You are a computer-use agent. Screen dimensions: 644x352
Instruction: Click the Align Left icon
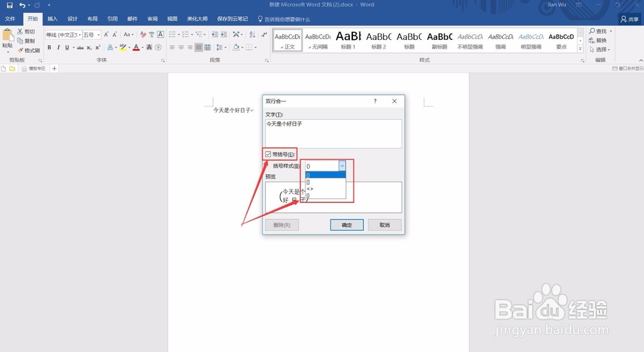click(x=172, y=47)
